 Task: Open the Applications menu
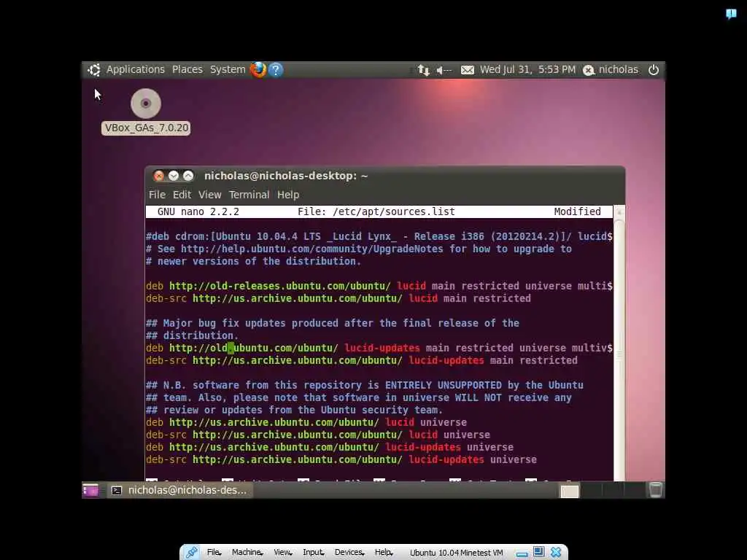[135, 69]
